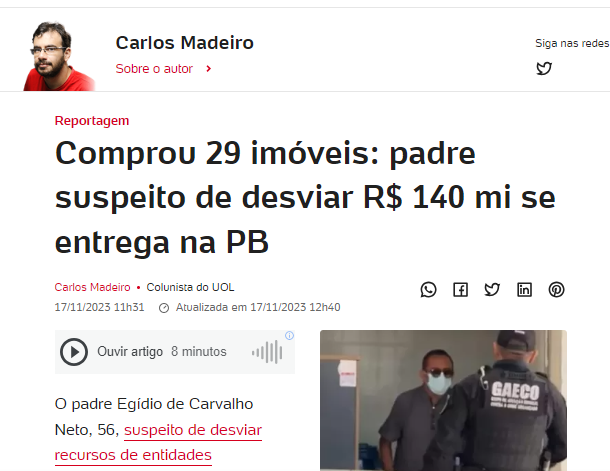Open suspeito de desviar recursos link
The image size is (610, 471).
[158, 443]
